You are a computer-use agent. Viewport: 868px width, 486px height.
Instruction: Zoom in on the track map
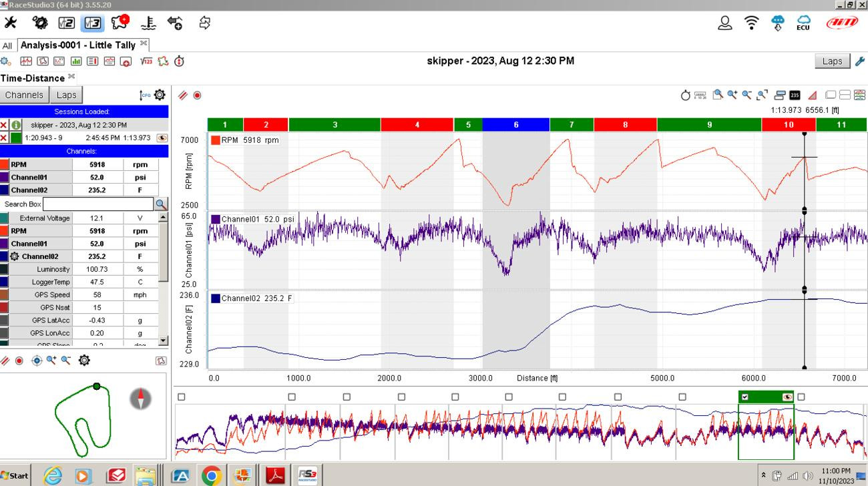51,360
